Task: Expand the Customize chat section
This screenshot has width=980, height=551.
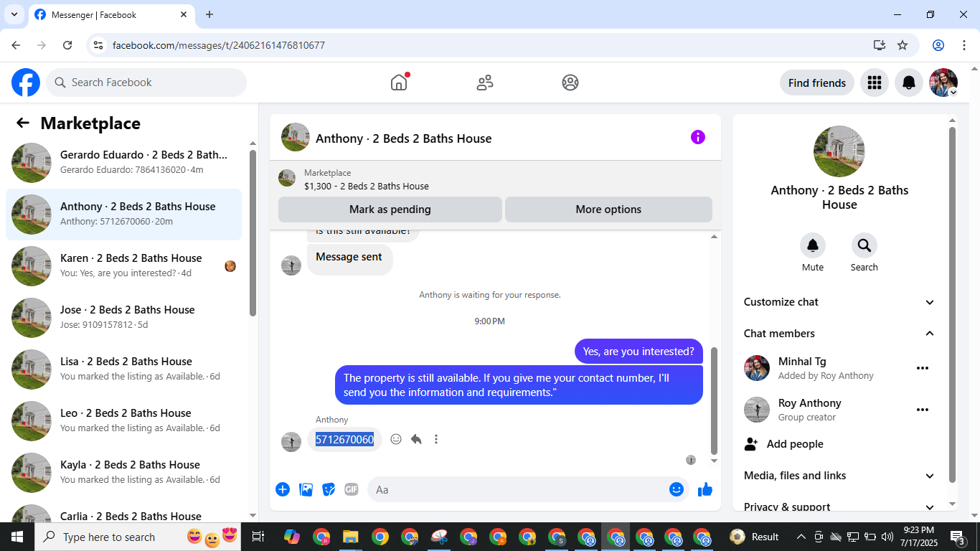Action: [839, 302]
